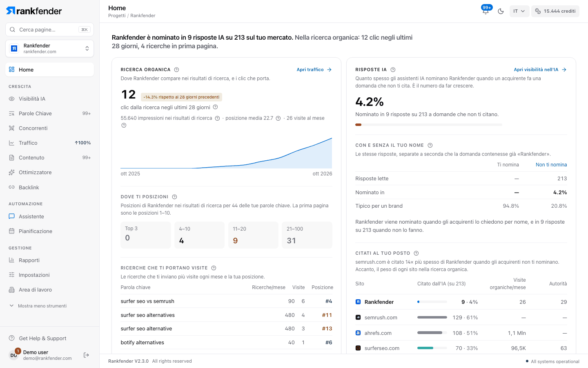Focus the Cerca pagine search field
This screenshot has width=588, height=368.
[x=49, y=29]
